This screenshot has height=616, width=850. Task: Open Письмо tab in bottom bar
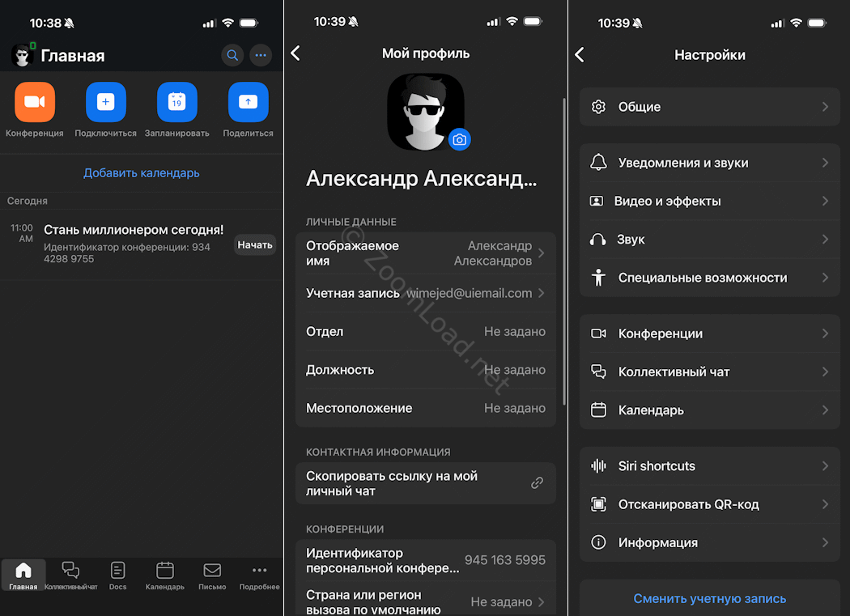(x=212, y=576)
